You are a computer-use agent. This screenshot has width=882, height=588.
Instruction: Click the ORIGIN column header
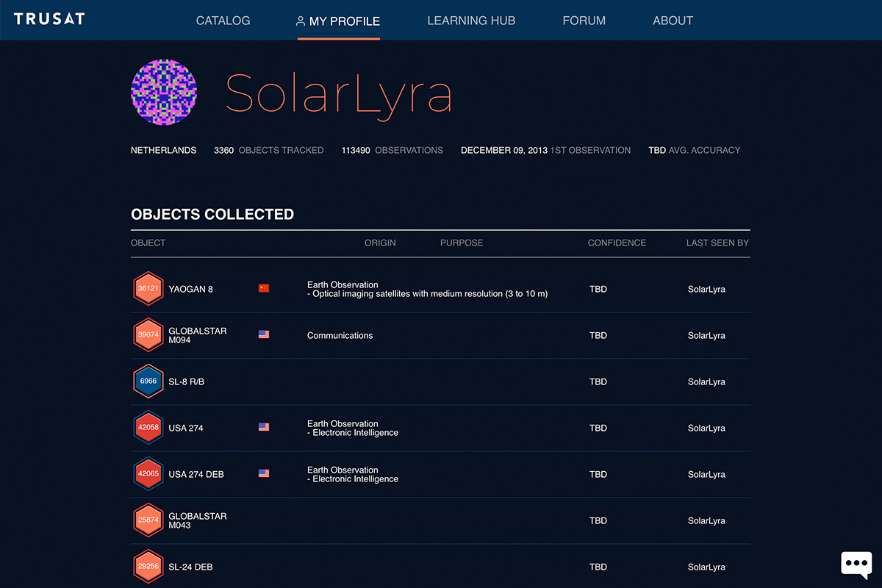(x=380, y=243)
